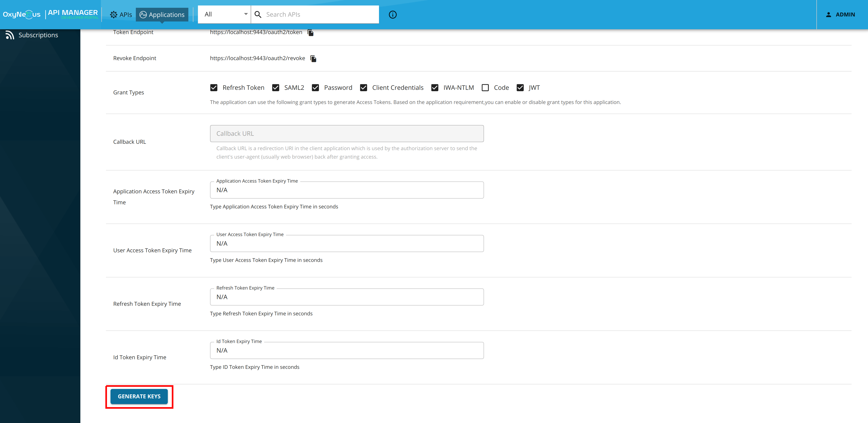Click 'Type Refresh Token Expiry Time in seconds' hint
Screen dimensions: 868x423
[261, 313]
